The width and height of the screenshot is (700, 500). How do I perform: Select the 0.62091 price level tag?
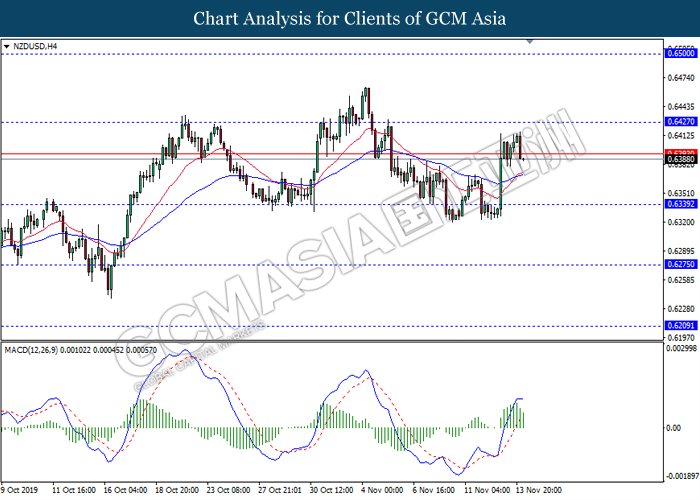coord(680,326)
